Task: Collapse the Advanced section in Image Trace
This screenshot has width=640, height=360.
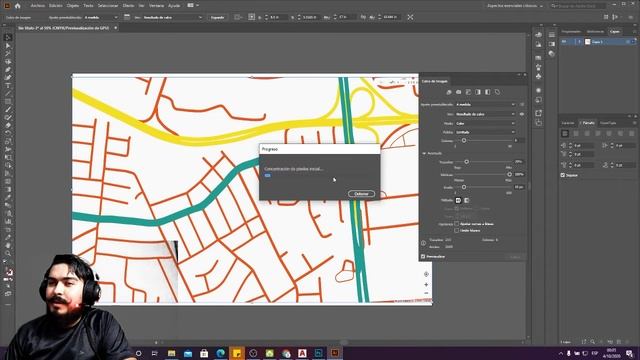Action: pos(424,153)
